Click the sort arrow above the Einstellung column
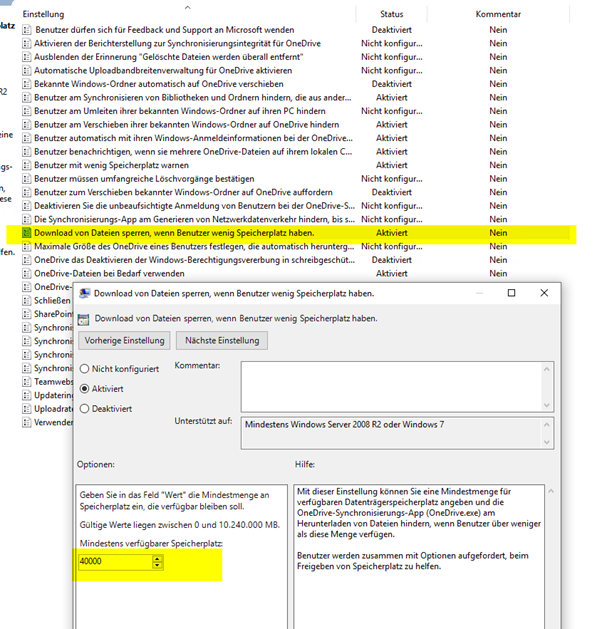This screenshot has height=629, width=602. coord(188,7)
